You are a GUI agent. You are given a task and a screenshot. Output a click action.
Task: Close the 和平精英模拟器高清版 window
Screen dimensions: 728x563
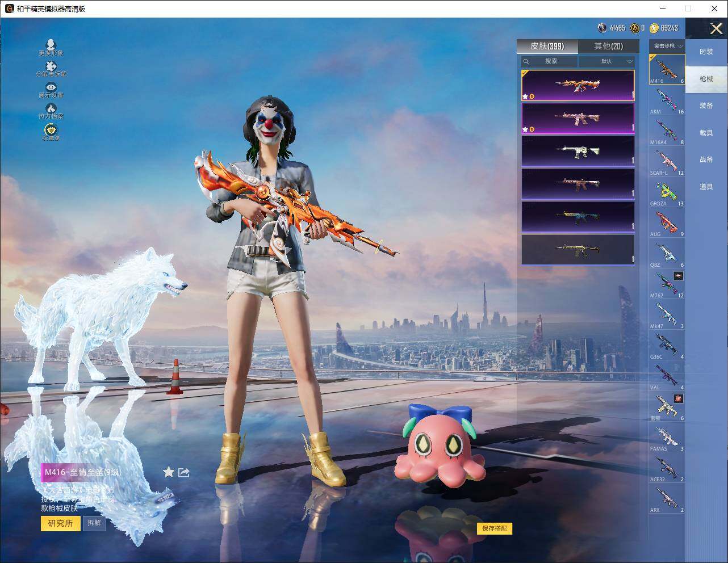[x=714, y=9]
